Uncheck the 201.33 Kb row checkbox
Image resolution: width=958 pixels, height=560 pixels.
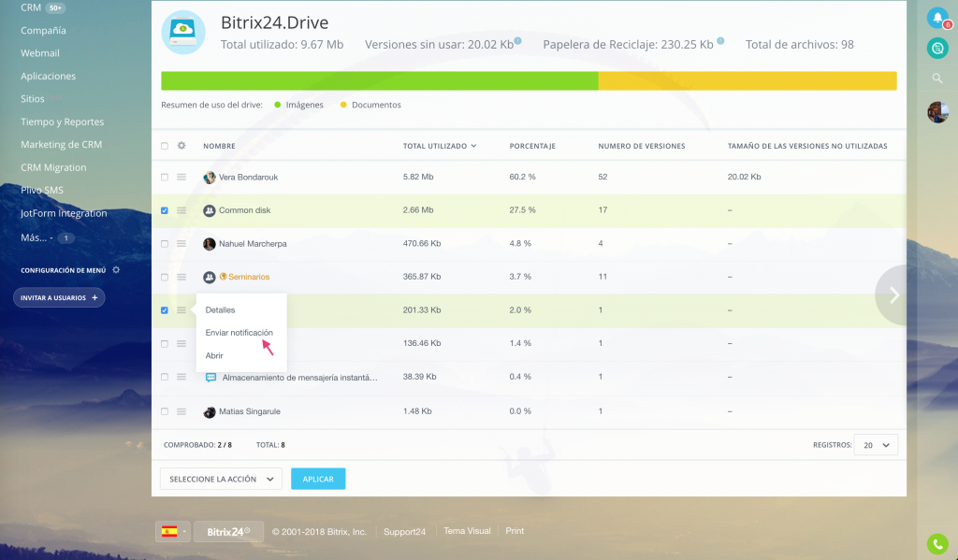coord(165,310)
